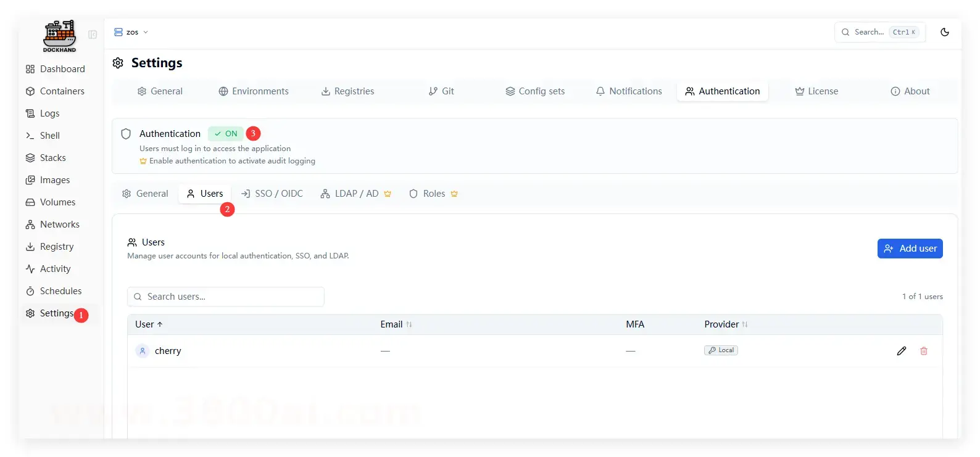980x457 pixels.
Task: Click the Search users input field
Action: 225,297
